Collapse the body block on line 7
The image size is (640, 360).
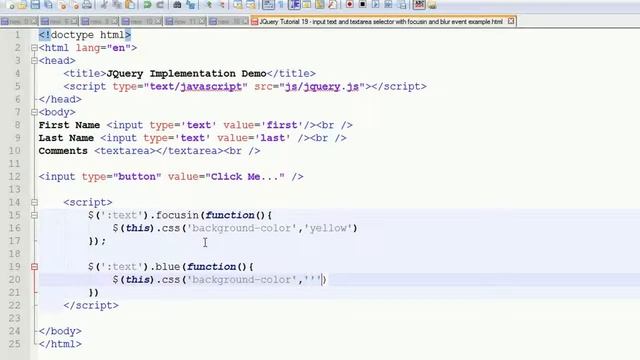pos(34,112)
